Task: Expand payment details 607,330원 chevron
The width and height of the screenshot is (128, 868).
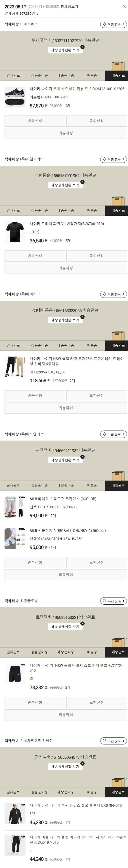Action: tap(38, 14)
